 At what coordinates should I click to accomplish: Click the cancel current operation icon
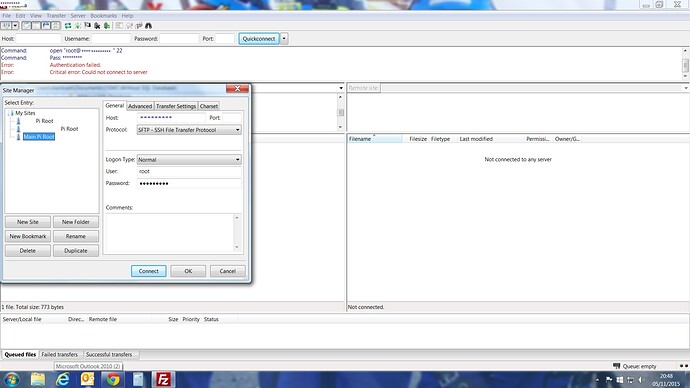(87, 26)
